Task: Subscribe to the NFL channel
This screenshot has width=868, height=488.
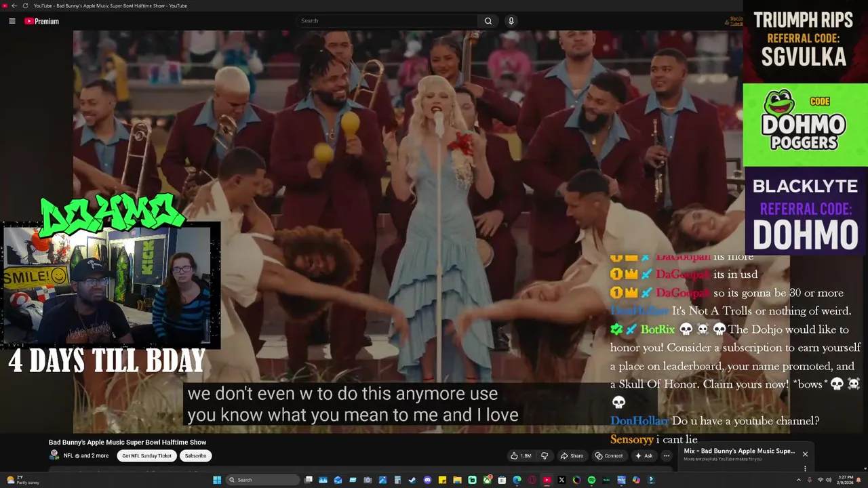Action: click(195, 455)
